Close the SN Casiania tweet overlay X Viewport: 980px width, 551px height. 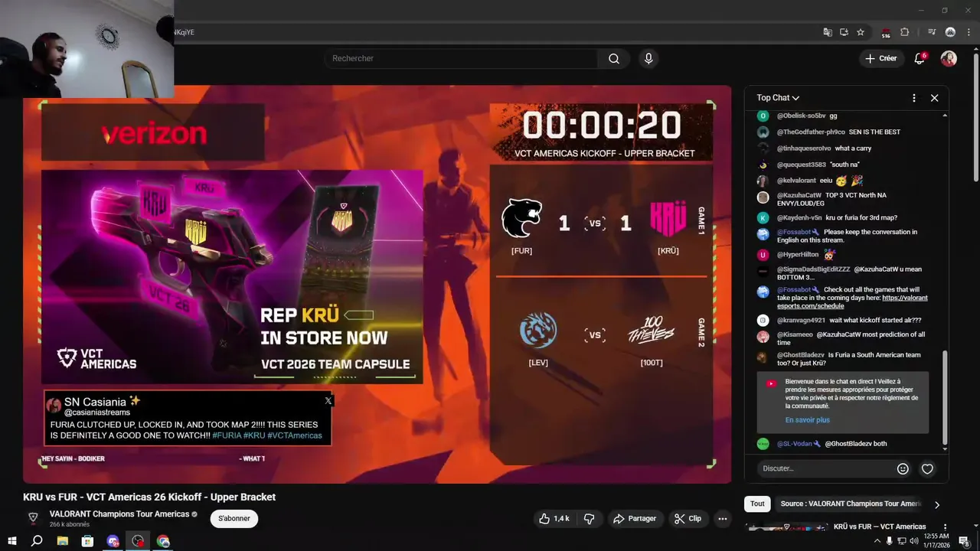click(x=328, y=400)
